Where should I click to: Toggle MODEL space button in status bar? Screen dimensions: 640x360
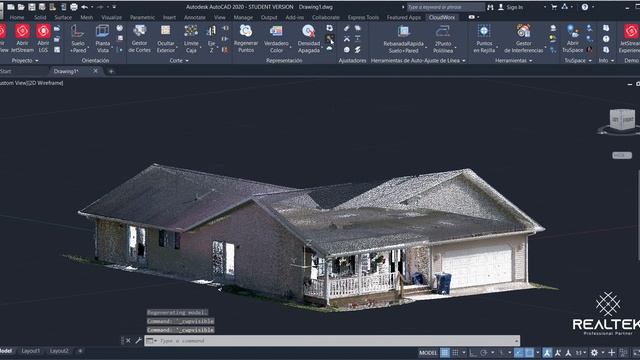[x=428, y=353]
